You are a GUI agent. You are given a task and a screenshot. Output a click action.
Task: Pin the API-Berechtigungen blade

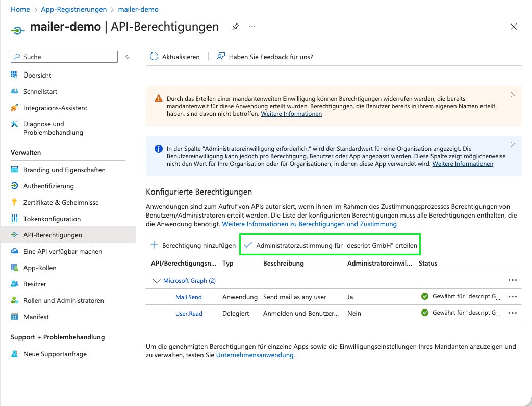(235, 27)
